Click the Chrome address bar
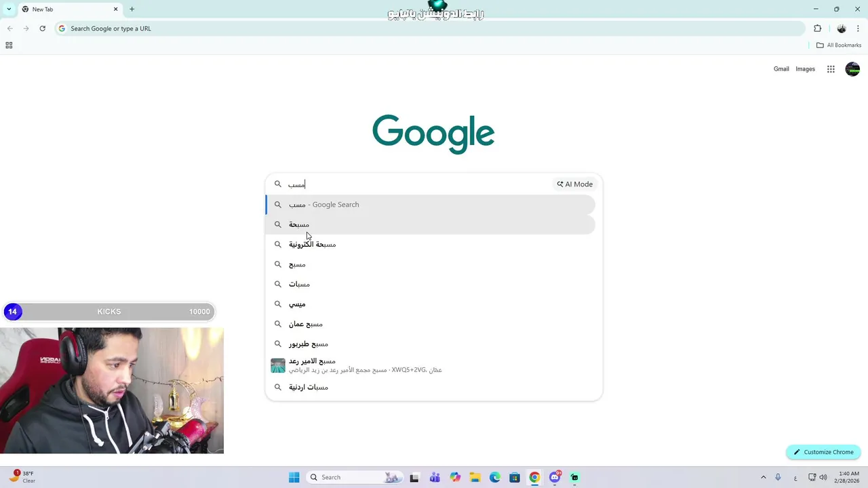 tap(430, 28)
